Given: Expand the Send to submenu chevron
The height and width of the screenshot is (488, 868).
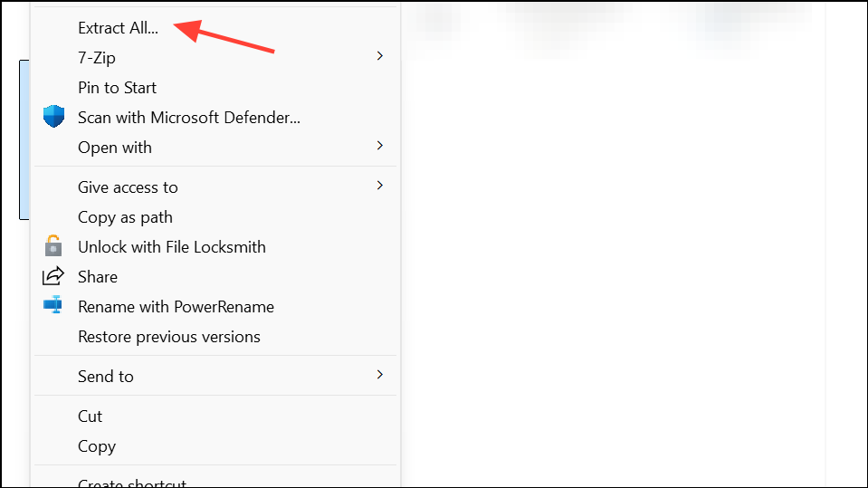Looking at the screenshot, I should (380, 375).
